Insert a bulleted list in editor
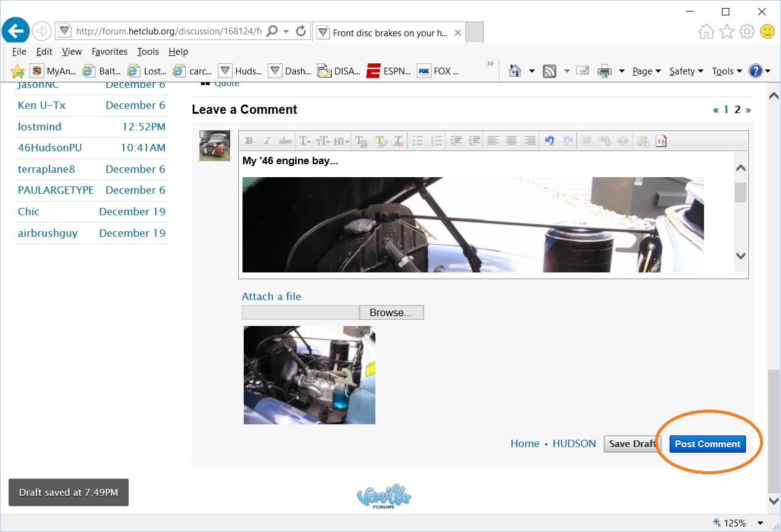This screenshot has width=781, height=532. (417, 141)
